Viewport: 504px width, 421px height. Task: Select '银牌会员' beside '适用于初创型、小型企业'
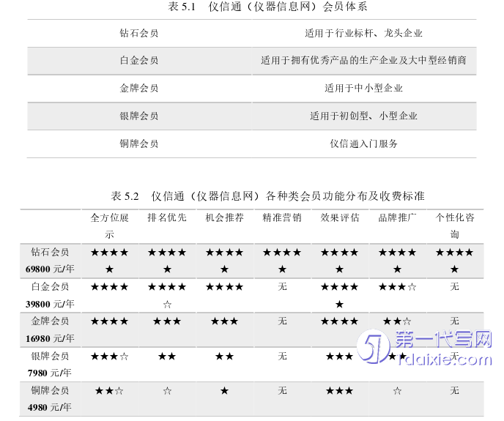pyautogui.click(x=139, y=116)
